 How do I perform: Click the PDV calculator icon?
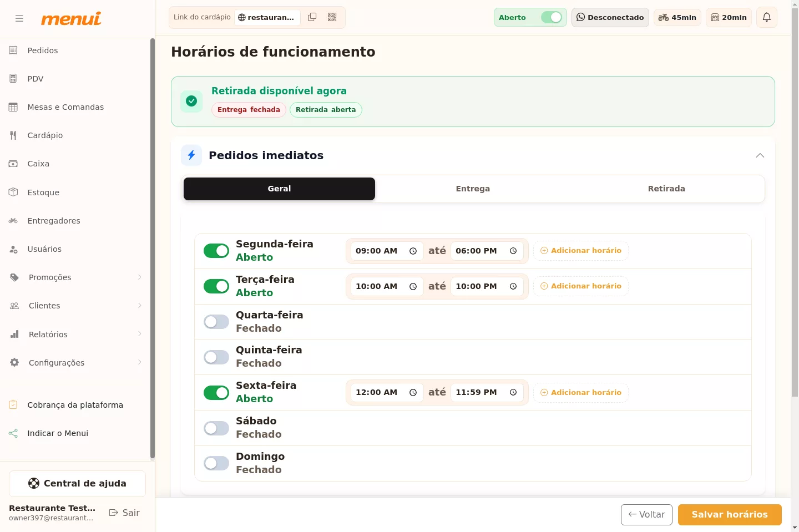click(x=13, y=79)
